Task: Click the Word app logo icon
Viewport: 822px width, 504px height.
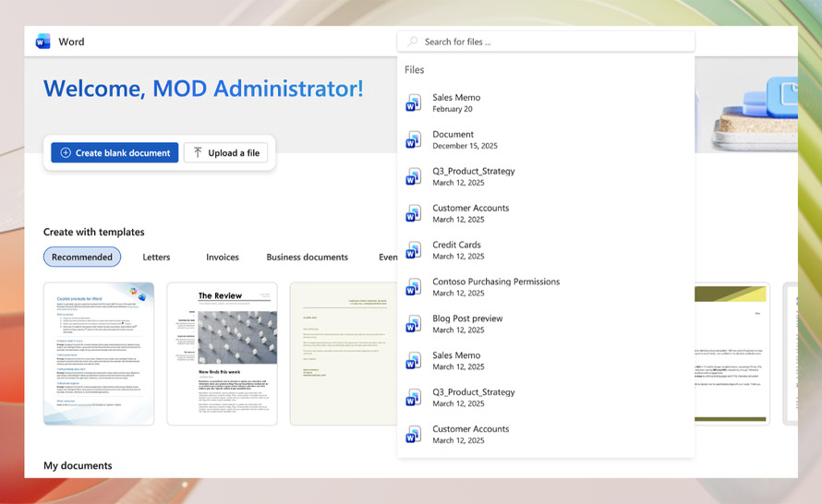Action: coord(42,42)
